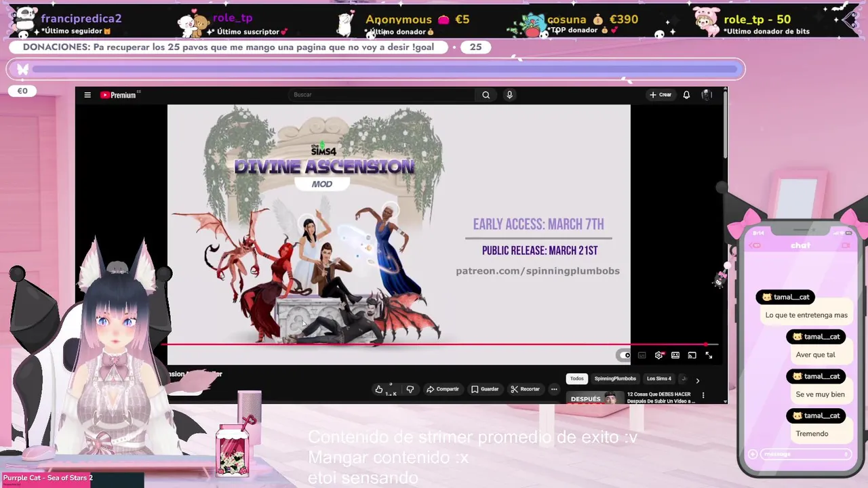Save the video with Guardar

click(x=485, y=389)
